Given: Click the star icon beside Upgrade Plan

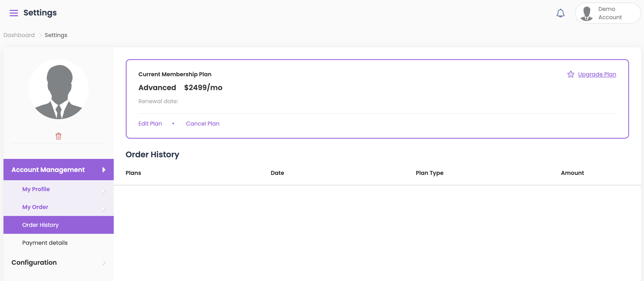Looking at the screenshot, I should click(x=571, y=74).
